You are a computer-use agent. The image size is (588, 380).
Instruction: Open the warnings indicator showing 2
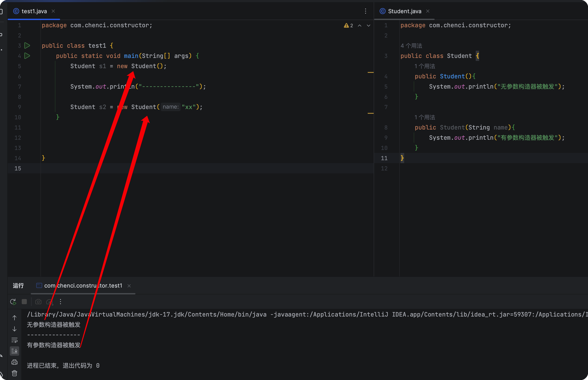348,25
